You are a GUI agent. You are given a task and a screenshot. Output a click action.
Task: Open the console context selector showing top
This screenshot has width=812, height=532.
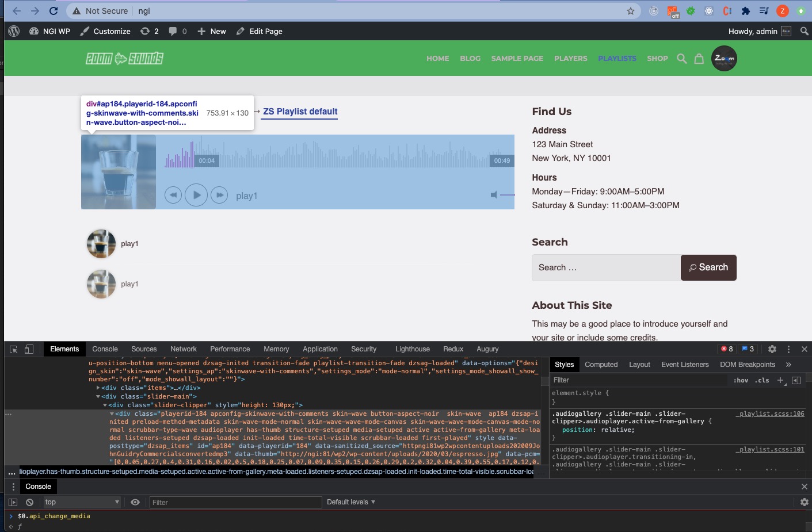click(x=82, y=502)
